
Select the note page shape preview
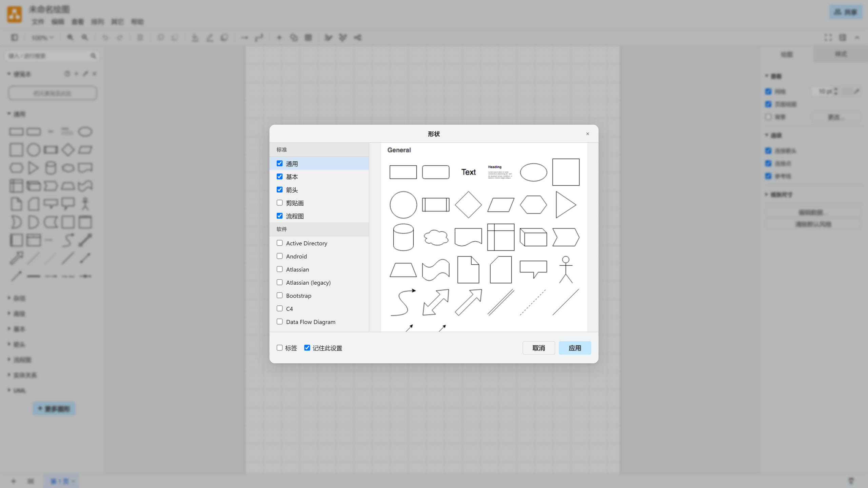(468, 270)
